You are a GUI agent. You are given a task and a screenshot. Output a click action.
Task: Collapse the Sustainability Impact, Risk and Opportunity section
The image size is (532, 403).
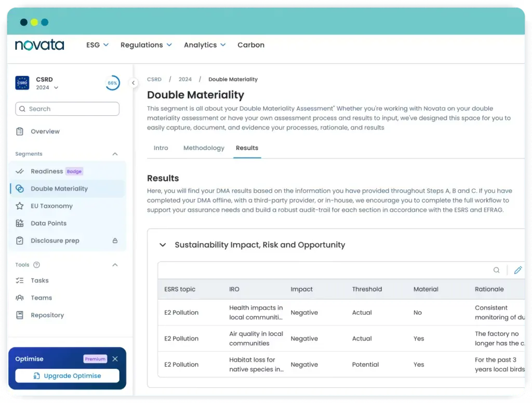pos(163,244)
